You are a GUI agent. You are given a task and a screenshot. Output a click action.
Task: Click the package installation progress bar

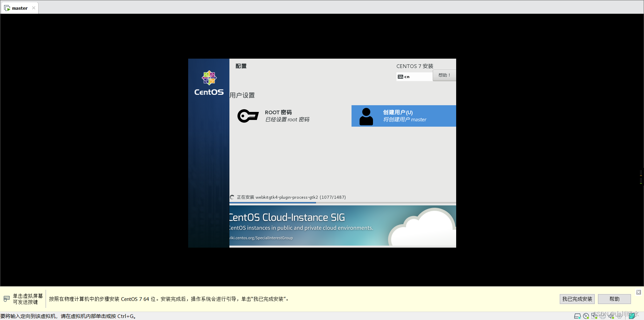pos(343,202)
